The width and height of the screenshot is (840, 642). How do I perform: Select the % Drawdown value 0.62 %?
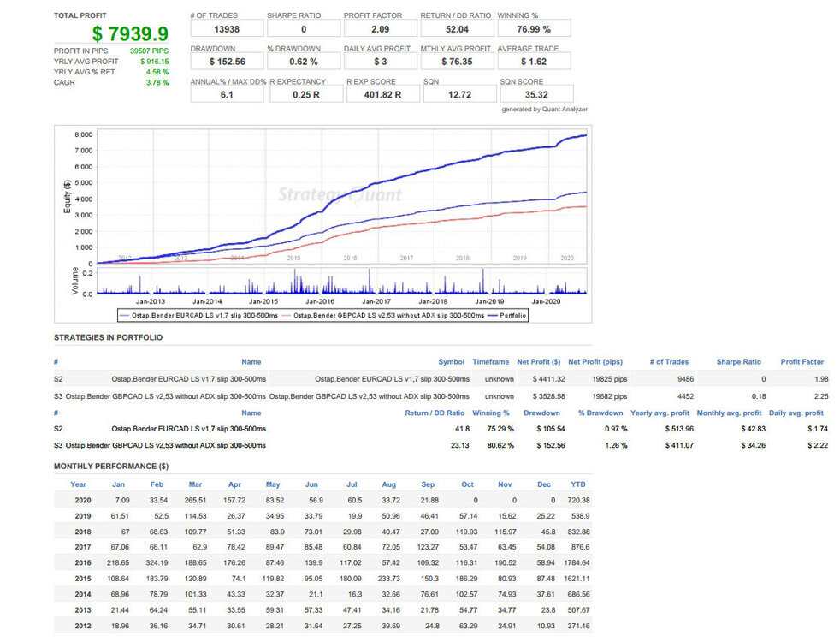click(304, 62)
